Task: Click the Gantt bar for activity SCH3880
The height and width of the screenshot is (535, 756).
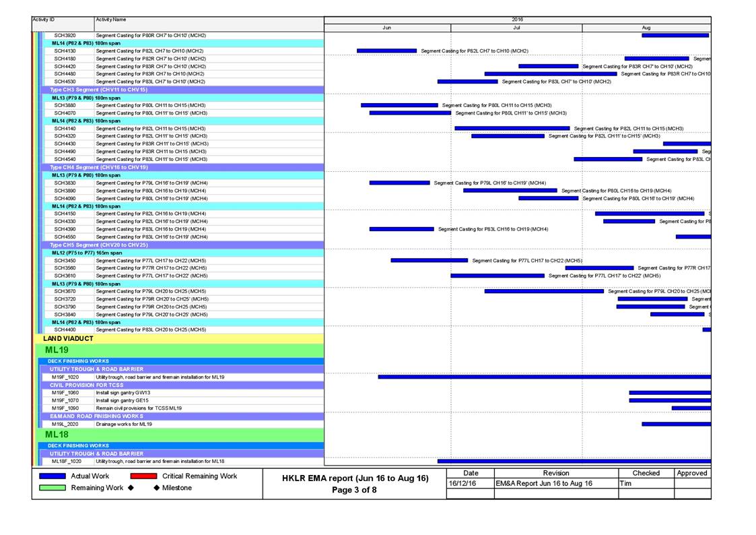Action: [x=399, y=105]
